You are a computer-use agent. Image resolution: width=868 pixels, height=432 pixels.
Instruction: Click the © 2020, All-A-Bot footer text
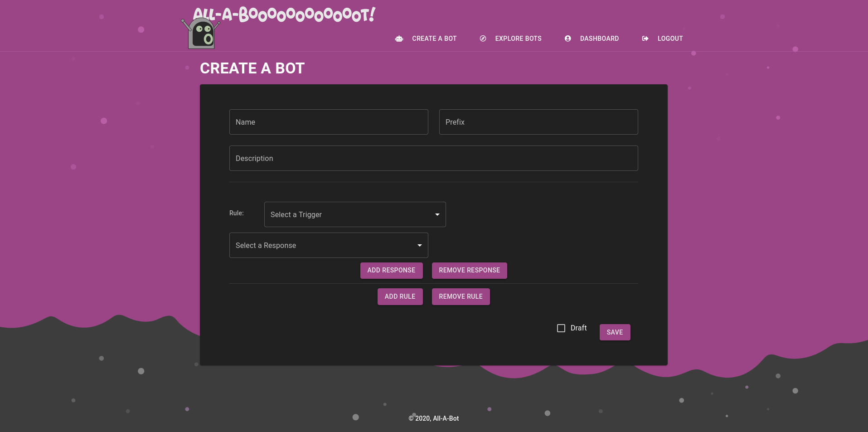[x=434, y=418]
